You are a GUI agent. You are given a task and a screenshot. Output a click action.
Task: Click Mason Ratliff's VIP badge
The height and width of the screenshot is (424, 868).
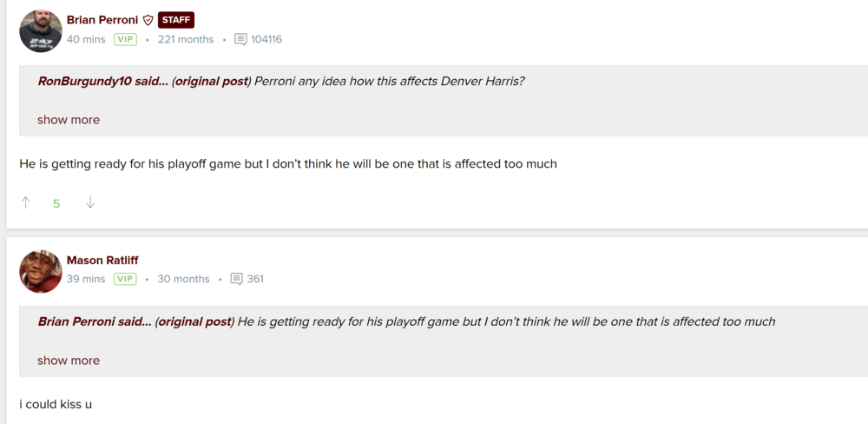[125, 279]
